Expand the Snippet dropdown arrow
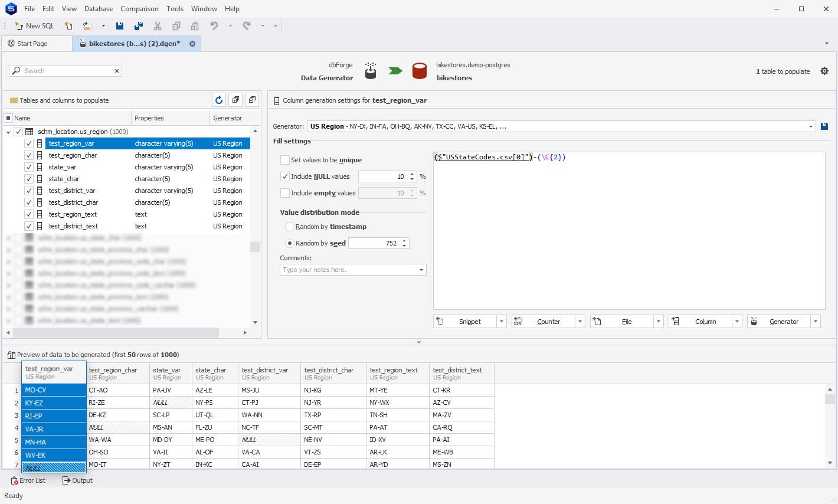Image resolution: width=838 pixels, height=504 pixels. coord(502,322)
